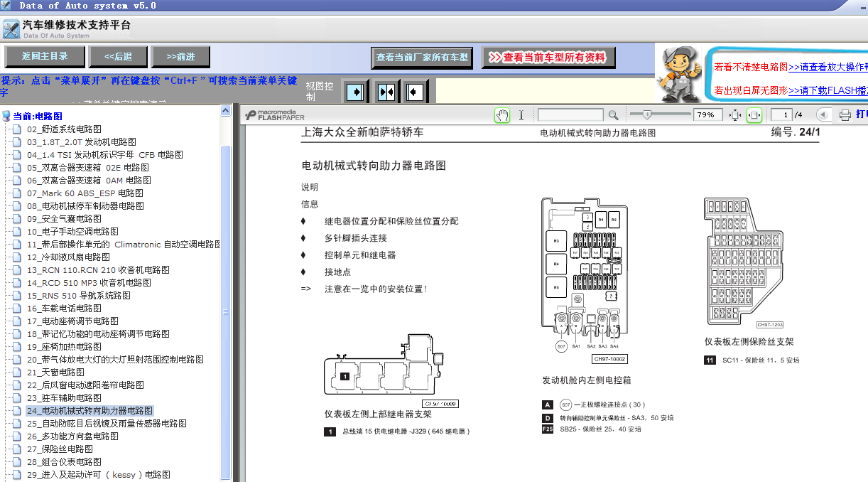Open 18_带记忆功能的电动座椅调节电路图
Image resolution: width=868 pixels, height=482 pixels.
pos(98,333)
